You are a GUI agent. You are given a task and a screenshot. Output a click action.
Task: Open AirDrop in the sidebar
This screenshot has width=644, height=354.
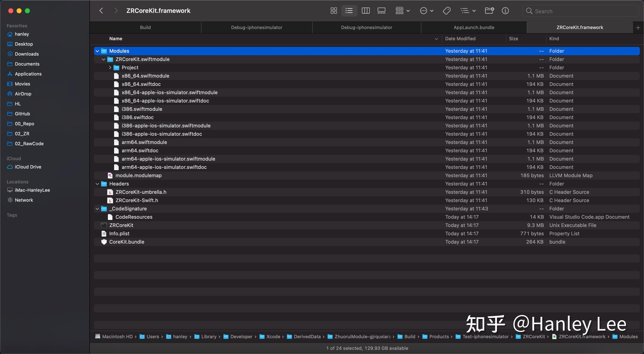pos(23,94)
